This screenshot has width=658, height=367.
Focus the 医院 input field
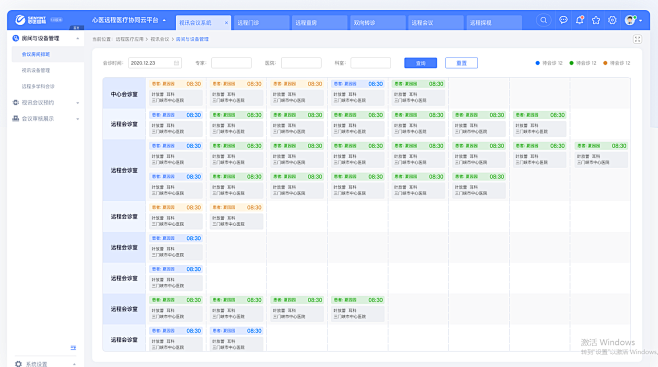tap(301, 63)
